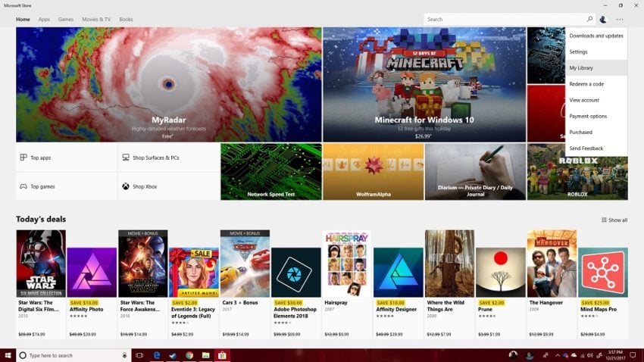Viewport: 644px width, 362px height.
Task: Open the user account profile icon
Action: [x=603, y=19]
